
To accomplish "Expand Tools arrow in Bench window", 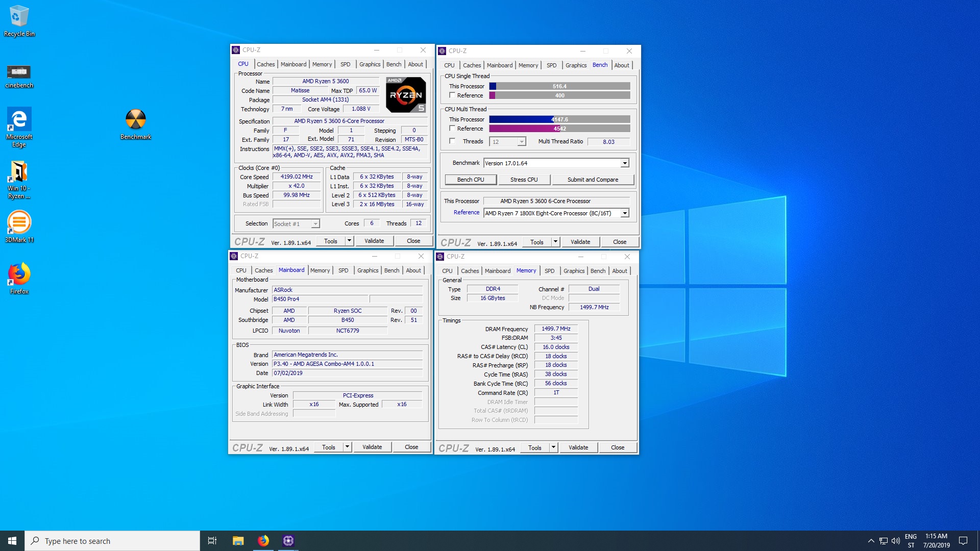I will tap(556, 242).
